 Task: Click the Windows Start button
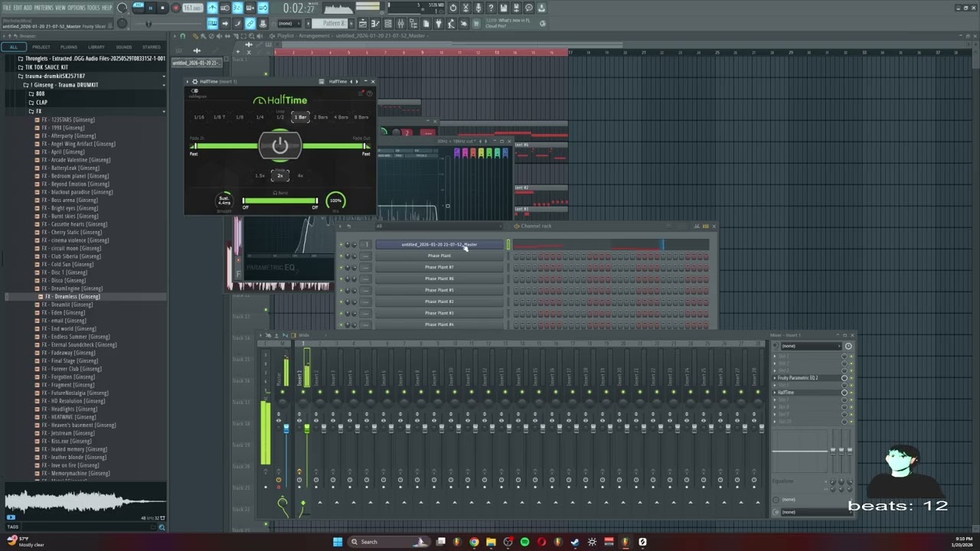(x=338, y=542)
